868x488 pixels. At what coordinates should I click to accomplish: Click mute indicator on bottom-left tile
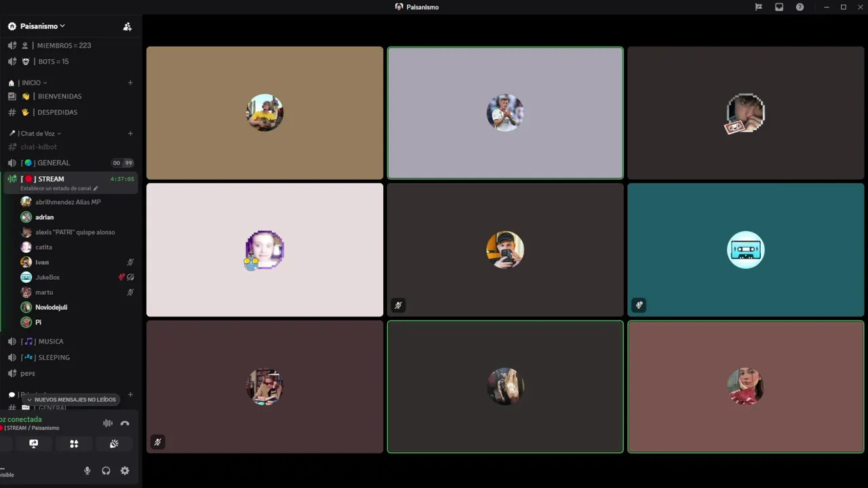click(157, 442)
